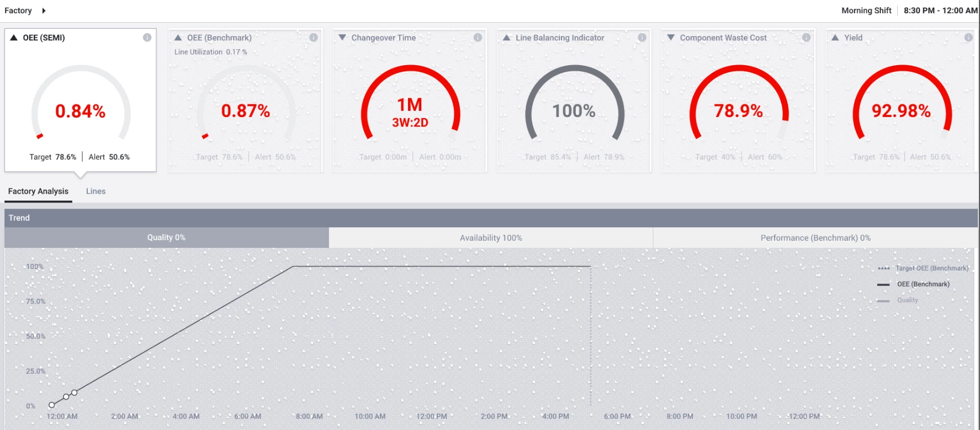Select the Performance (Benchmark) 0% trend tab

click(x=815, y=238)
